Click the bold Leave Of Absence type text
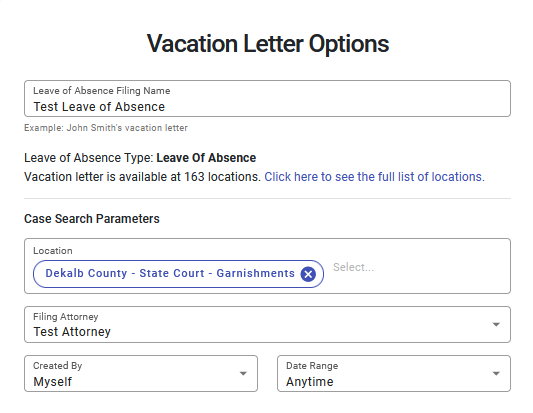This screenshot has width=533, height=413. pyautogui.click(x=206, y=158)
